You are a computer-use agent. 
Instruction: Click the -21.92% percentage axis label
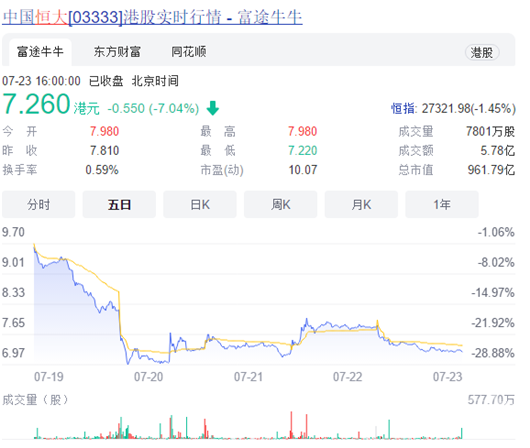tap(493, 323)
